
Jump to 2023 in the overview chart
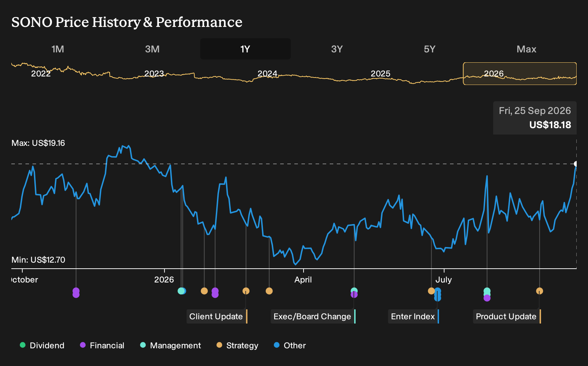[x=154, y=74]
